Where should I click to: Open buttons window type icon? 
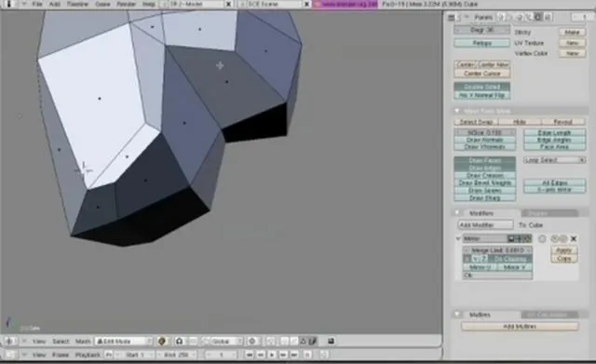pyautogui.click(x=451, y=17)
